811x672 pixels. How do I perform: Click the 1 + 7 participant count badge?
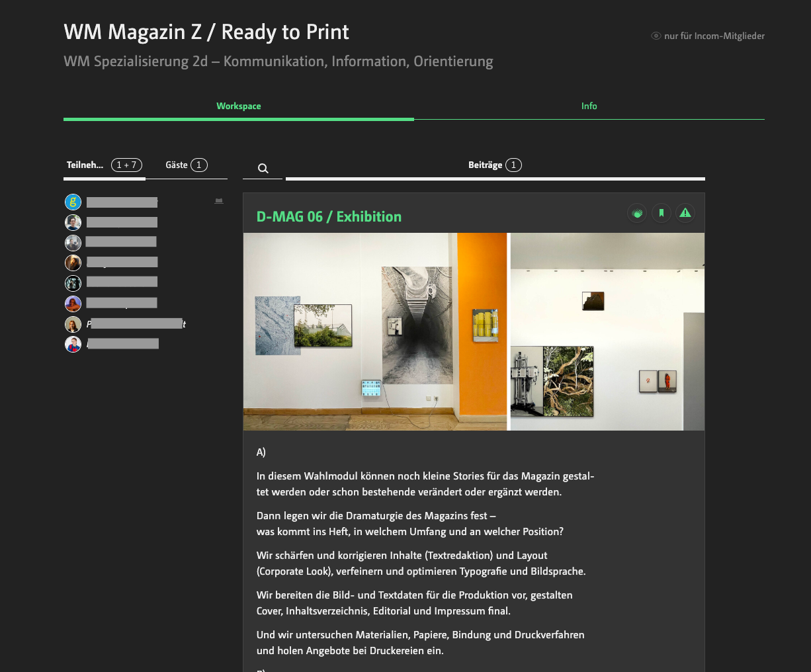[x=126, y=165]
